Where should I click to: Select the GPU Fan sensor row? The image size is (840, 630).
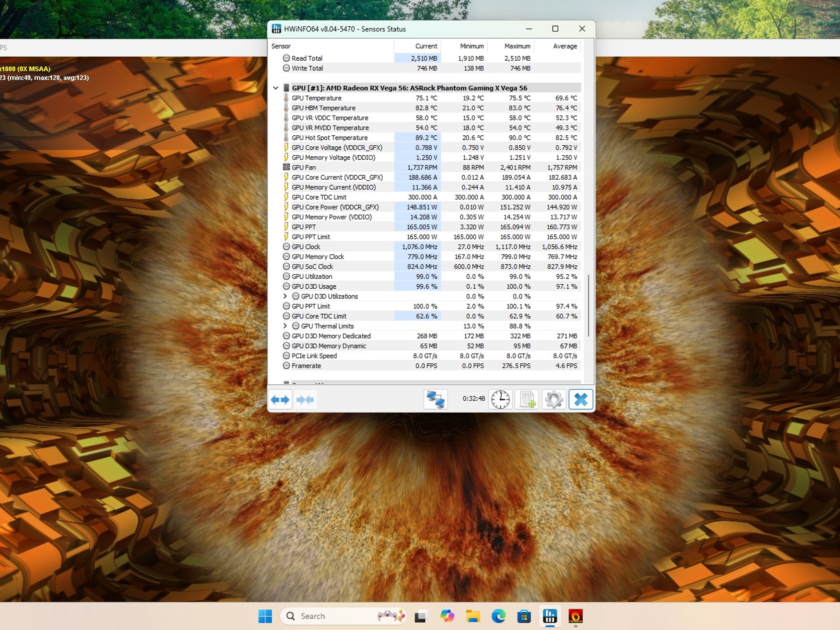coord(304,167)
